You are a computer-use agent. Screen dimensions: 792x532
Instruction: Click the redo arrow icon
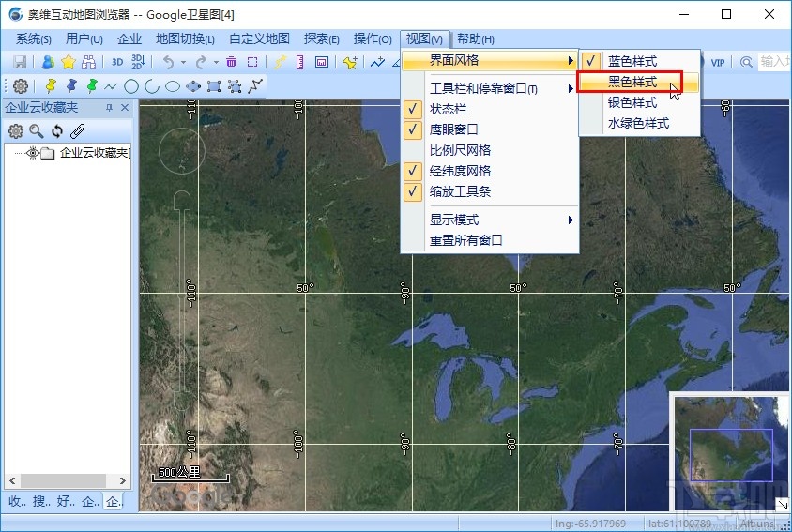tap(201, 62)
